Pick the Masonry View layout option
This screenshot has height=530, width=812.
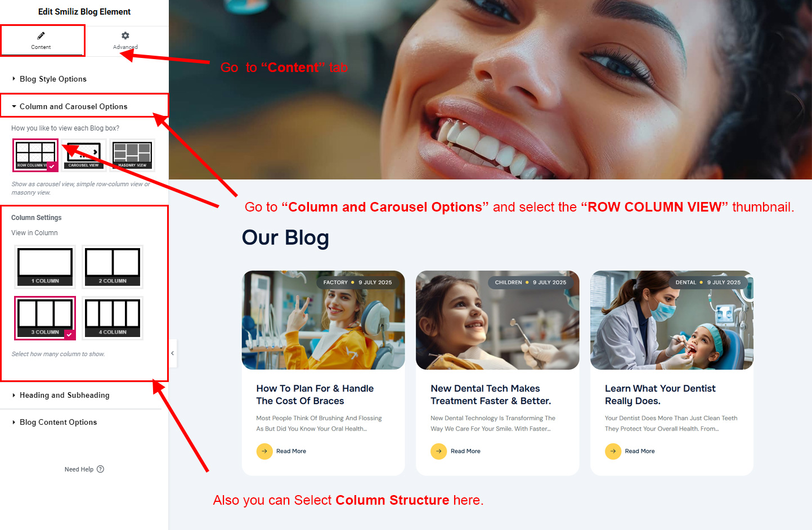coord(132,155)
